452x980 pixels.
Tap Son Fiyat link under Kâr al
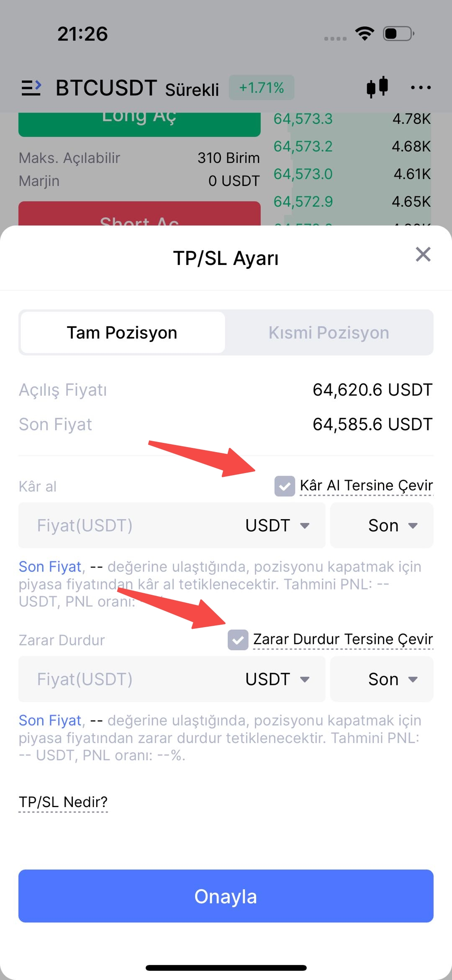(50, 567)
